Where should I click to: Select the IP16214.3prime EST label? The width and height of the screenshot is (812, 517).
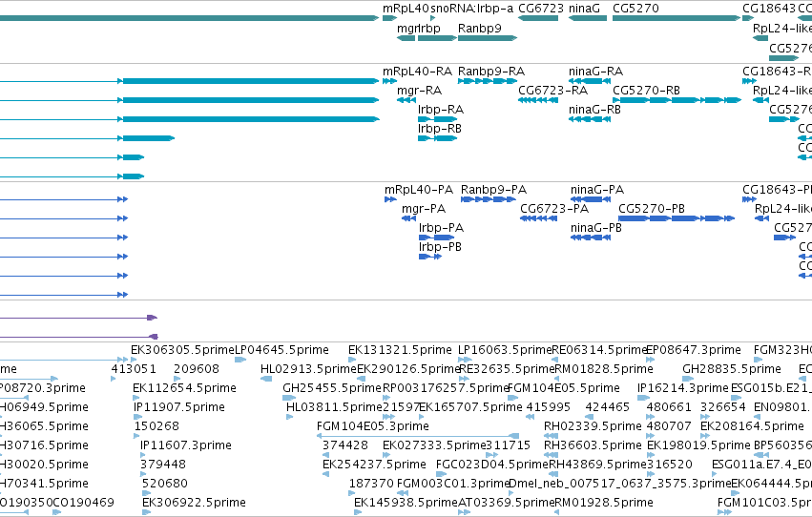pos(683,388)
